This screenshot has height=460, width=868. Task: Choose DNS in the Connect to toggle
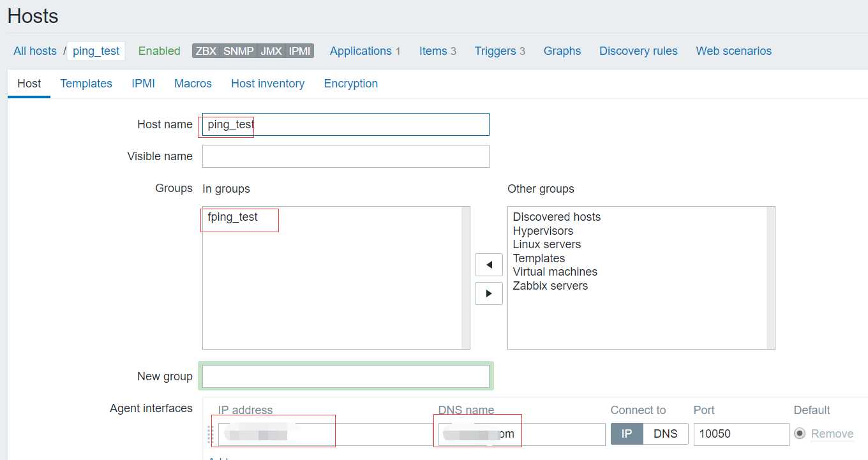666,434
